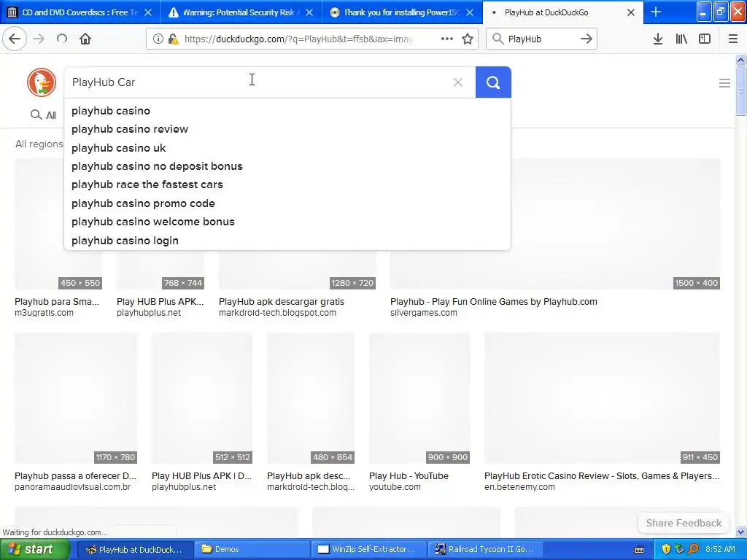Bookmark this page with the star
Image resolution: width=747 pixels, height=560 pixels.
(x=468, y=39)
